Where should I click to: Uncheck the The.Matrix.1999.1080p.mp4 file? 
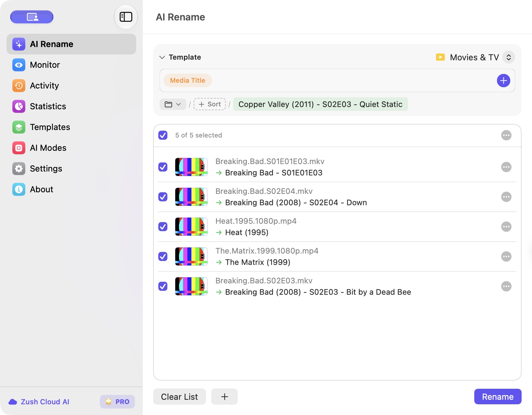tap(163, 256)
